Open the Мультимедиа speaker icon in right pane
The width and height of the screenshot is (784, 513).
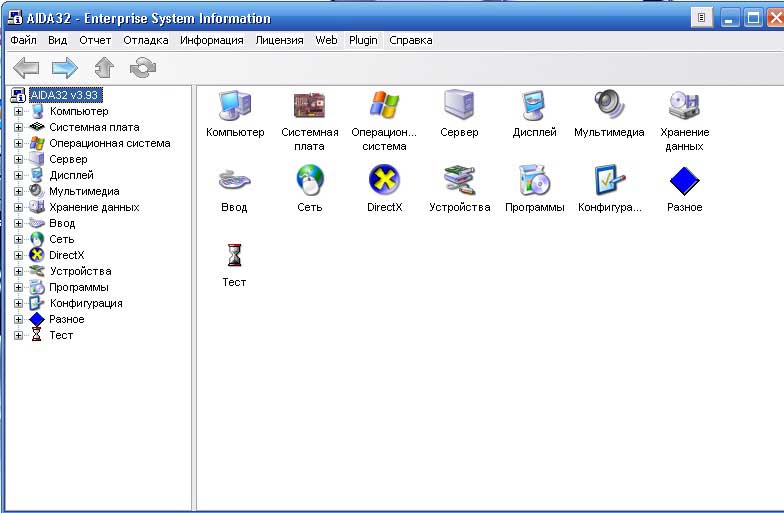609,104
